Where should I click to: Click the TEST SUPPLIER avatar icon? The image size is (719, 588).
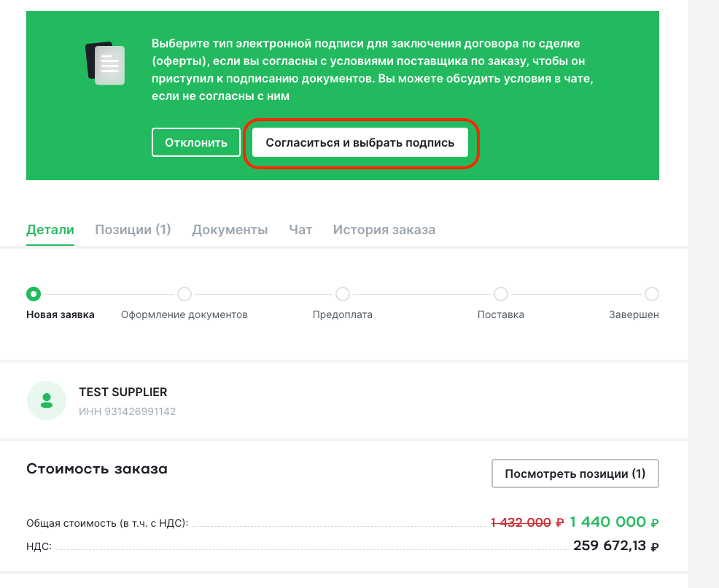coord(47,401)
